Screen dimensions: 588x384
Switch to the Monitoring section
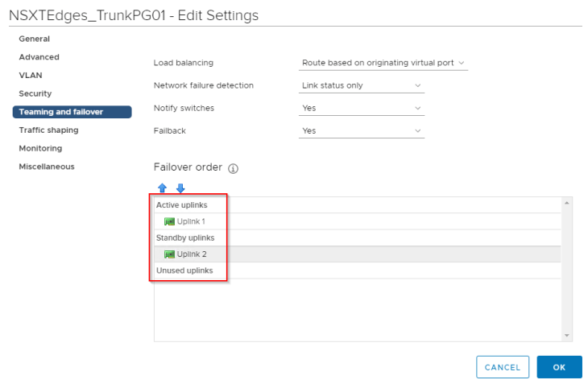coord(40,148)
